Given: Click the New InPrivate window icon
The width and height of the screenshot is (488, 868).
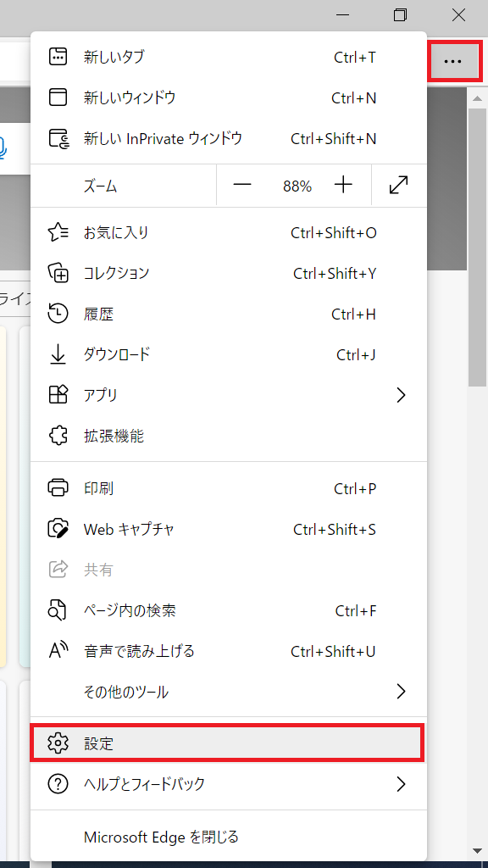Looking at the screenshot, I should tap(58, 138).
